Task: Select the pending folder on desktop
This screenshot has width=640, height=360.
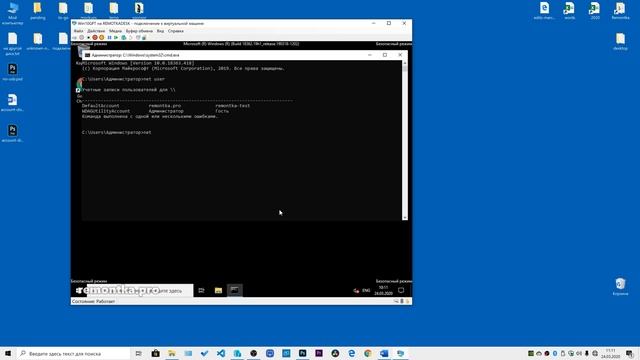Action: pyautogui.click(x=38, y=11)
